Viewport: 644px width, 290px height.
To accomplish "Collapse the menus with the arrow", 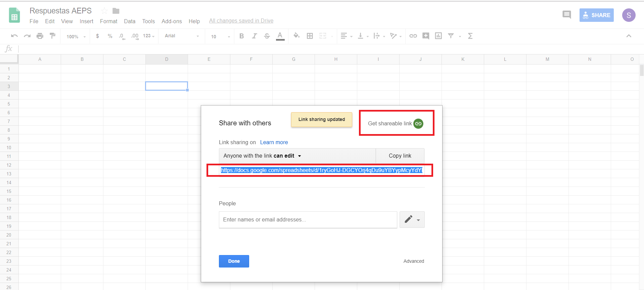I will coord(629,36).
